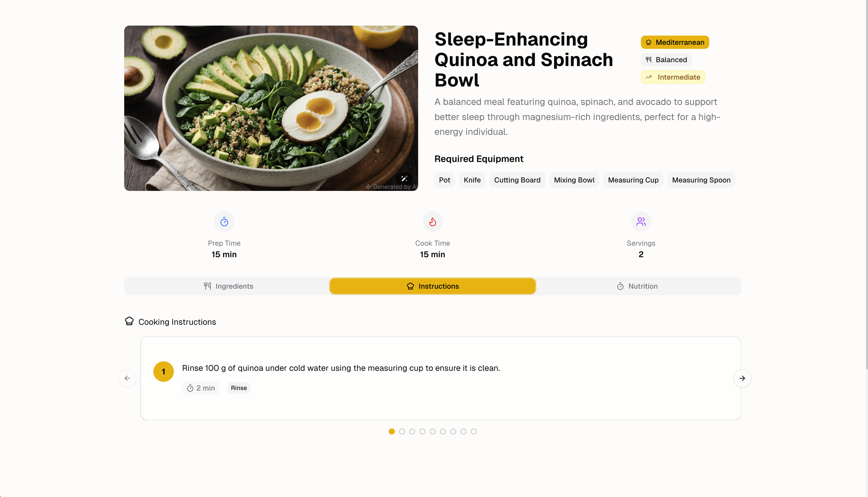Screen dimensions: 868x497
Task: Click the Prep Time stopwatch icon
Action: pos(224,222)
